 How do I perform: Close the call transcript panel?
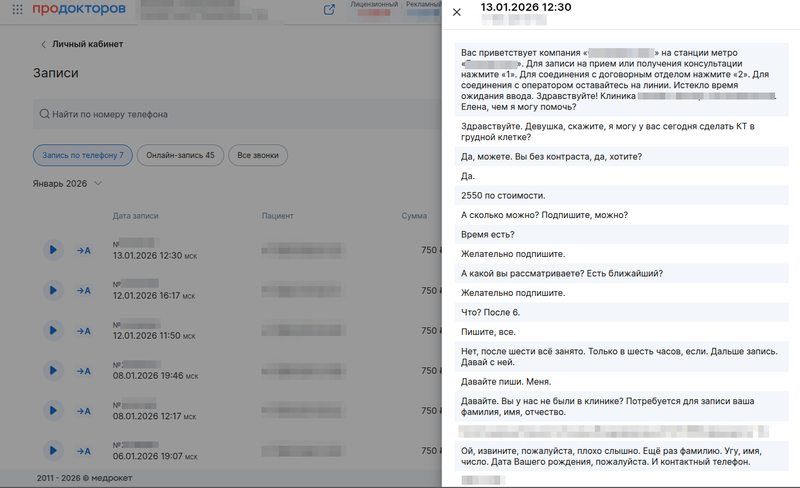(x=457, y=12)
